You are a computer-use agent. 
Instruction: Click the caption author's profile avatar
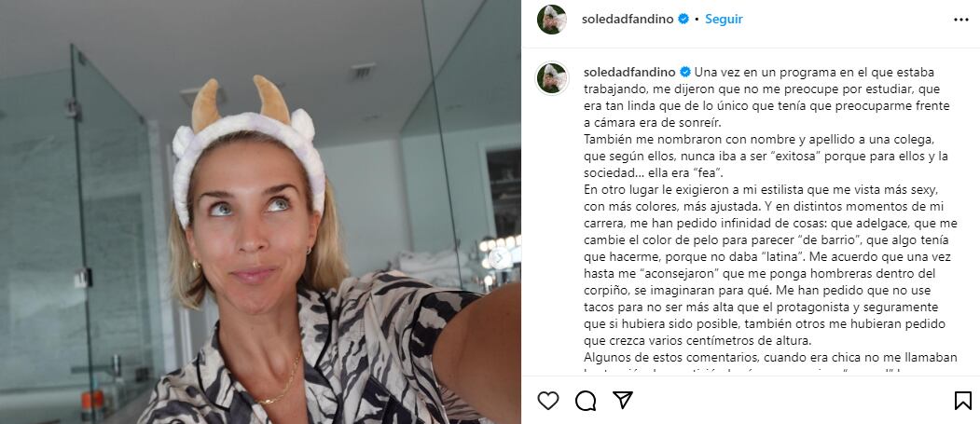tap(553, 78)
